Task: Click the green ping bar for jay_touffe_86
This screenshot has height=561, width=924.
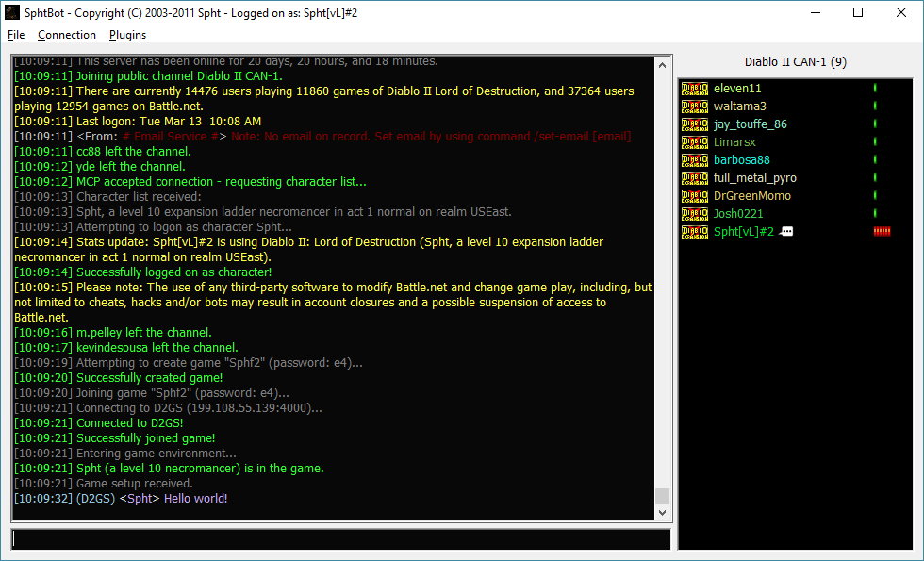Action: [875, 124]
